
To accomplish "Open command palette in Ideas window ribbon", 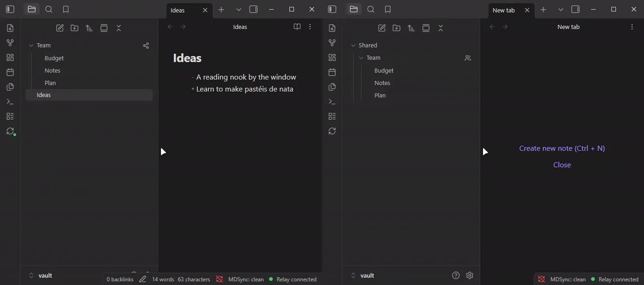I will click(10, 102).
